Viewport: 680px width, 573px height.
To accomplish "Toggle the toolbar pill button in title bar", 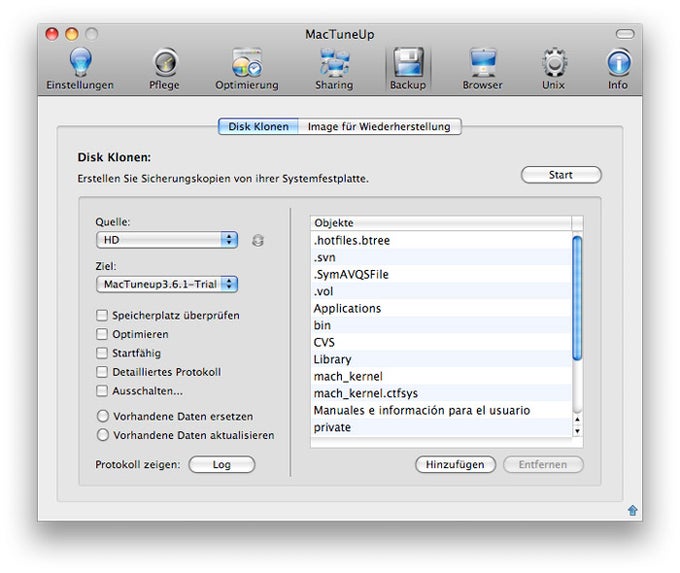I will (x=625, y=34).
